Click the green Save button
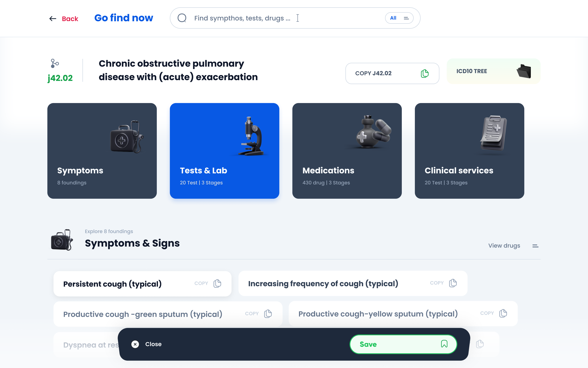588x368 pixels. 403,344
